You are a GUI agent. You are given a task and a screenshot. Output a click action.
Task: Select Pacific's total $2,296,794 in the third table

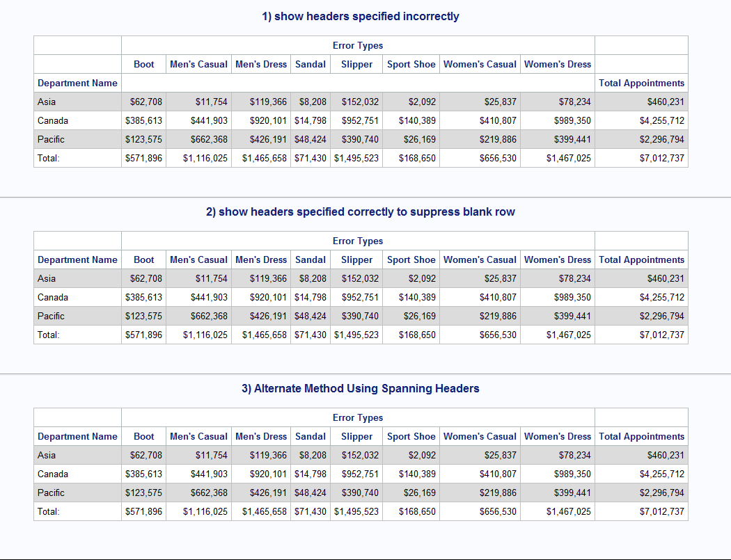(661, 493)
